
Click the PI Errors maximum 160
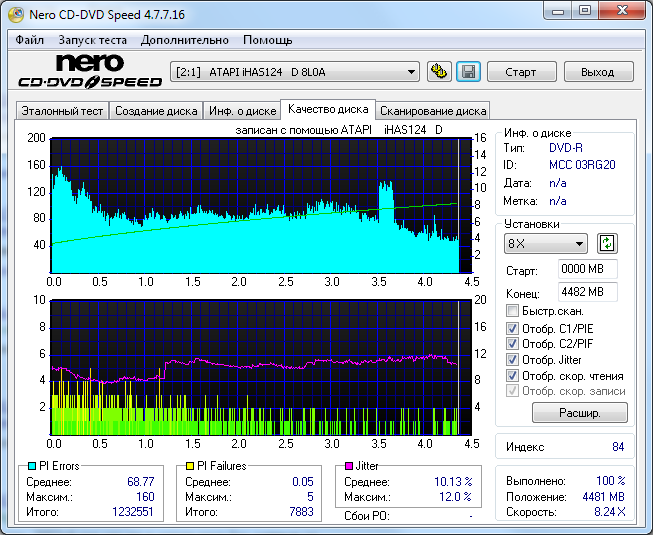[x=145, y=496]
